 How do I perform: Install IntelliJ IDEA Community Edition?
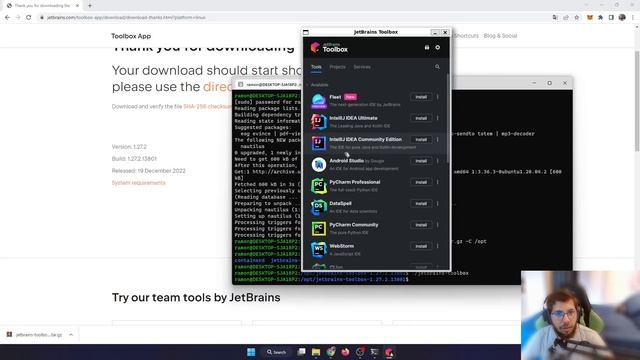421,140
